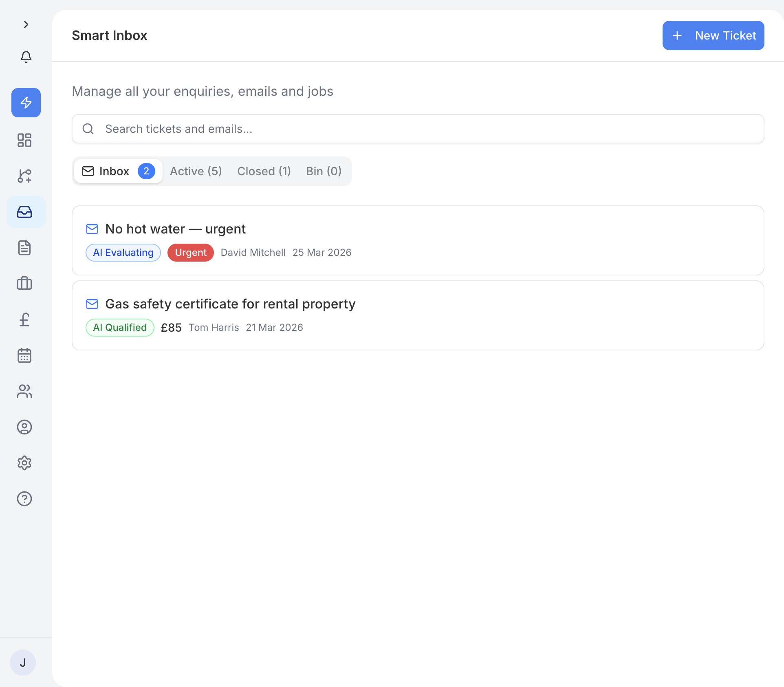Open notifications via the bell icon
The height and width of the screenshot is (687, 784).
[26, 57]
